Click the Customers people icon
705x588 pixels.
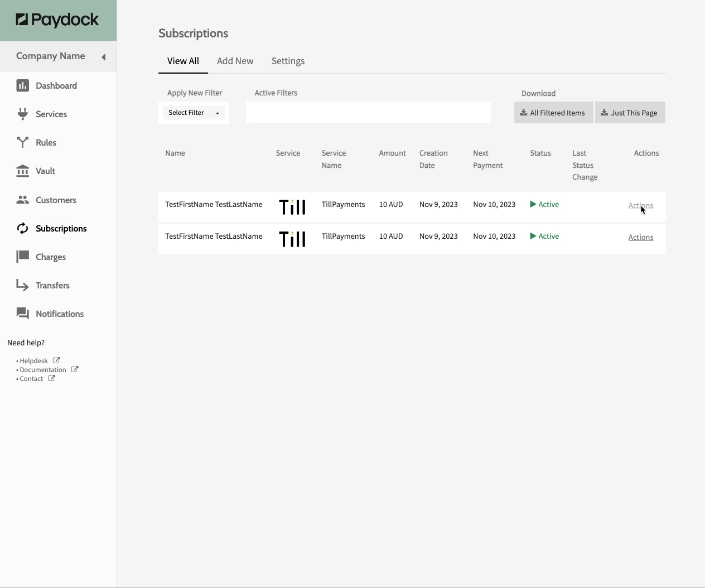tap(22, 200)
